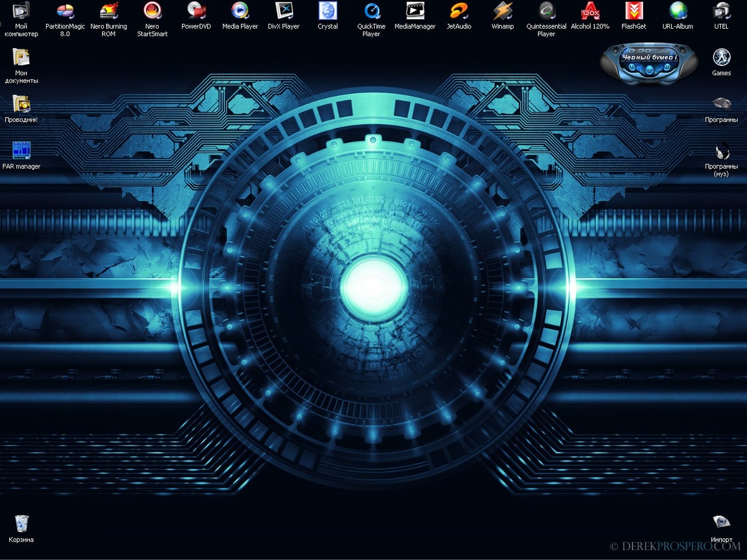Select the Media Player shortcut
Image resolution: width=747 pixels, height=560 pixels.
pos(240,16)
